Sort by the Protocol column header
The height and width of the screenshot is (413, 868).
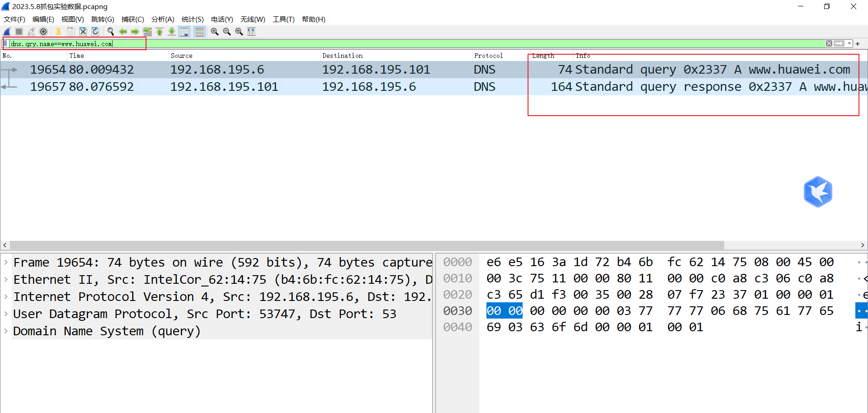pyautogui.click(x=500, y=56)
